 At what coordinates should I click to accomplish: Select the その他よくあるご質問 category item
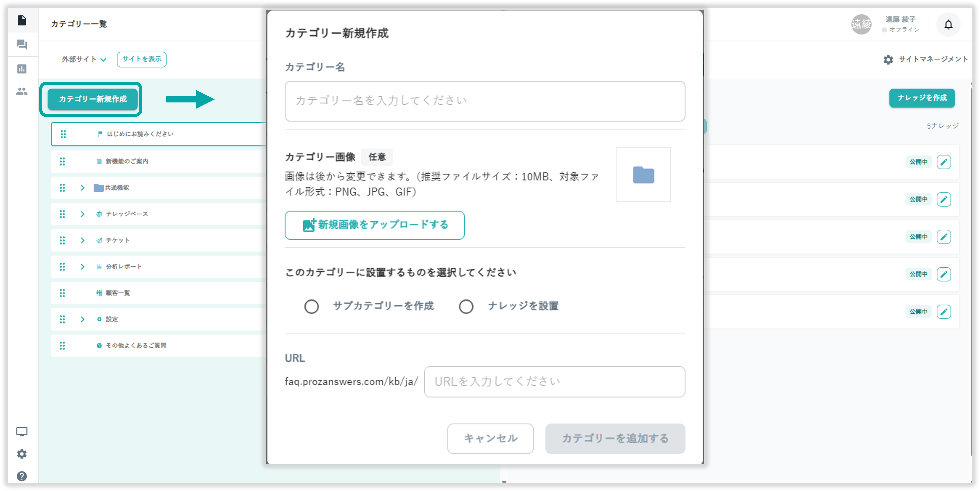(136, 345)
